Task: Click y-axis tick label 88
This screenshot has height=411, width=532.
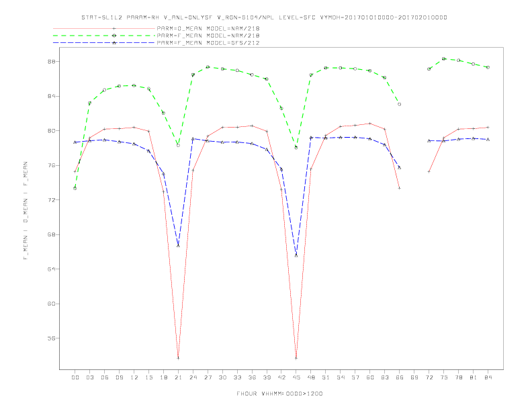Action: (x=51, y=62)
